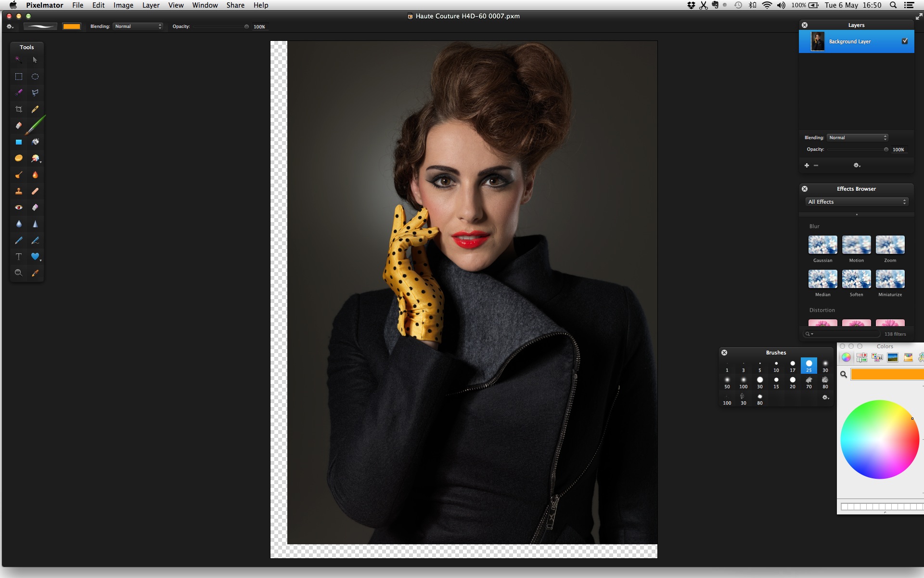Open the Layer menu
The image size is (924, 578).
(151, 5)
